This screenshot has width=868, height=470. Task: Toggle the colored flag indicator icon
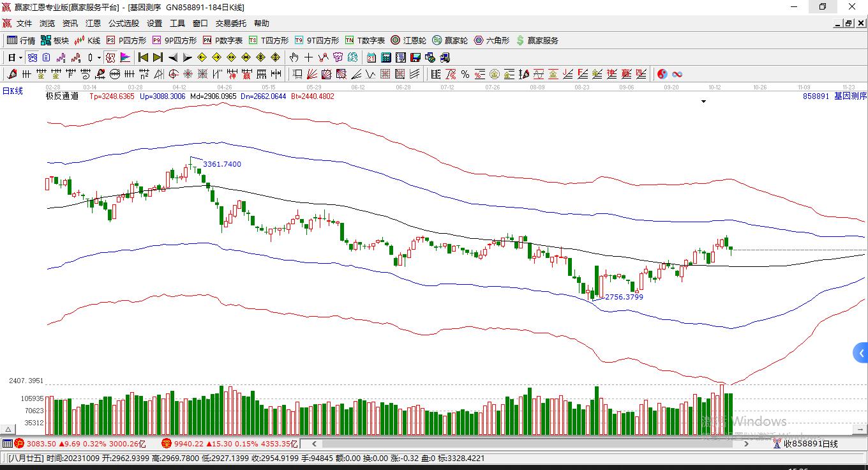tap(125, 57)
